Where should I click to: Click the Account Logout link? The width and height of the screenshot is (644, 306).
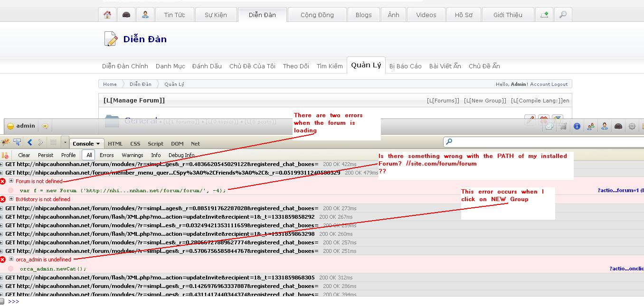pos(549,84)
